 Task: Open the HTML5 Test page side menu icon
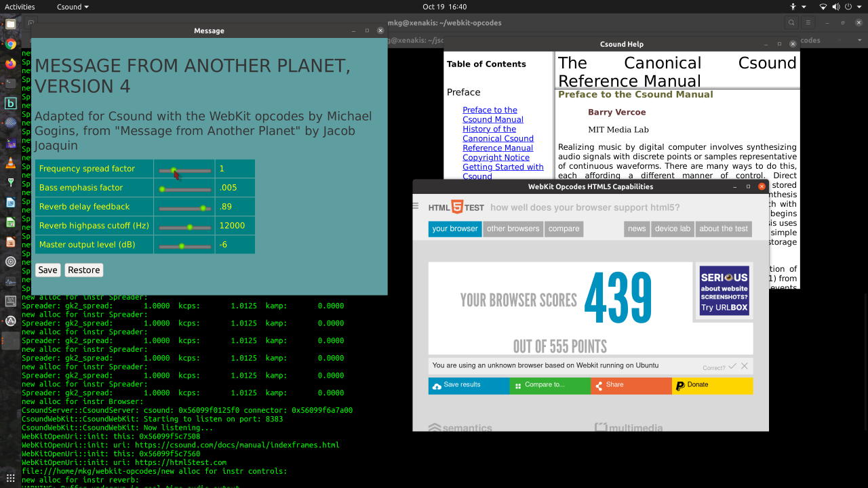(416, 206)
